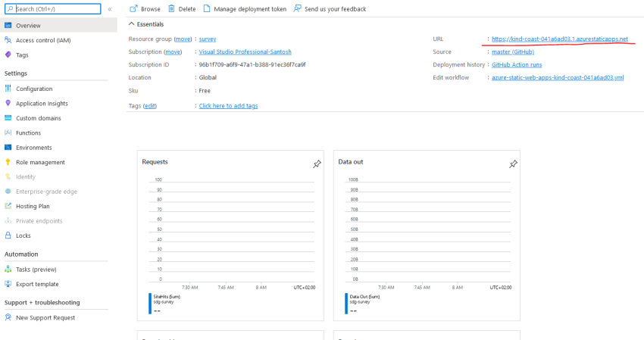Open the Overview menu item
The width and height of the screenshot is (644, 340).
58,26
